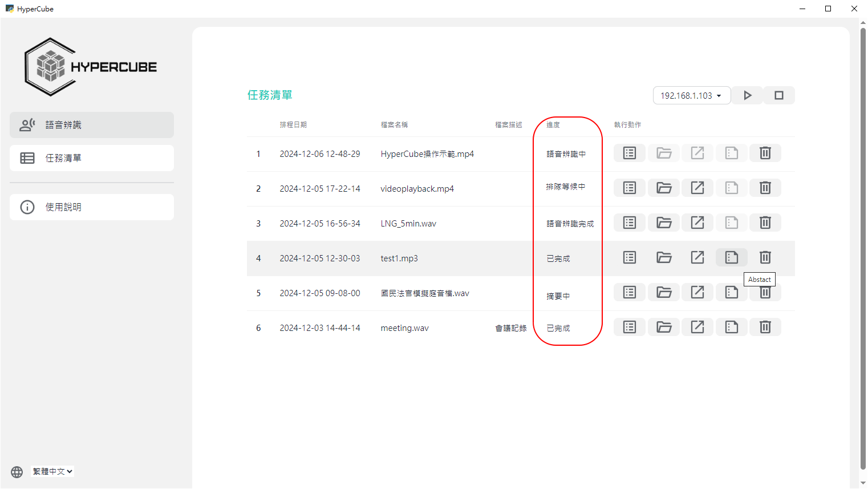868x489 pixels.
Task: Click the globe language icon
Action: click(x=17, y=472)
